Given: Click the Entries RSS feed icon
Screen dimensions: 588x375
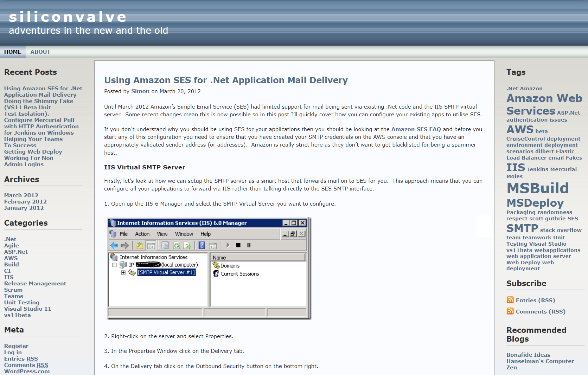Looking at the screenshot, I should [x=510, y=300].
